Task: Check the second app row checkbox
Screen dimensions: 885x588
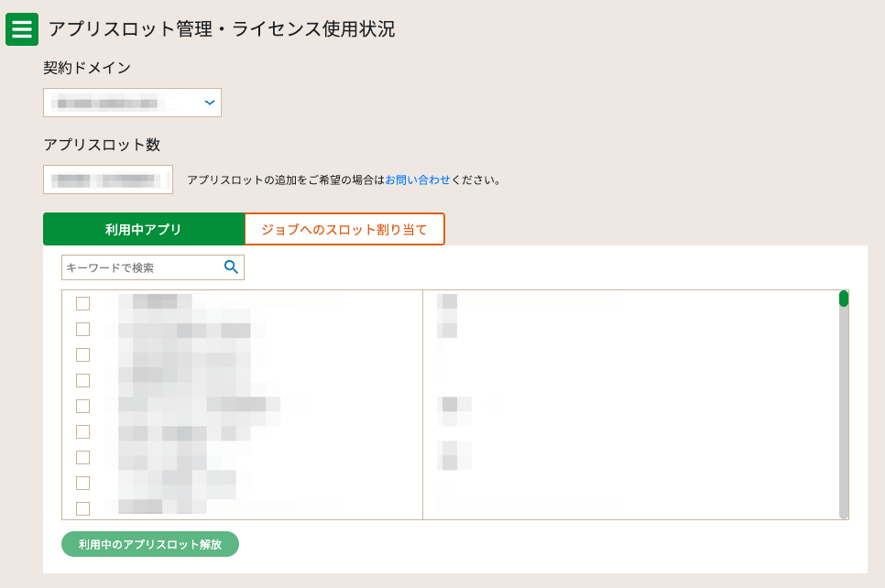Action: coord(83,329)
